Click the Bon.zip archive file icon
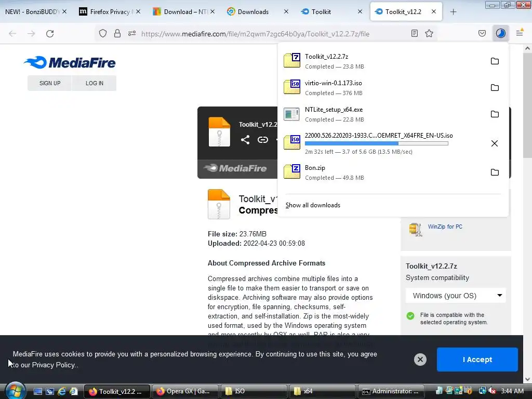532x399 pixels. tap(292, 171)
